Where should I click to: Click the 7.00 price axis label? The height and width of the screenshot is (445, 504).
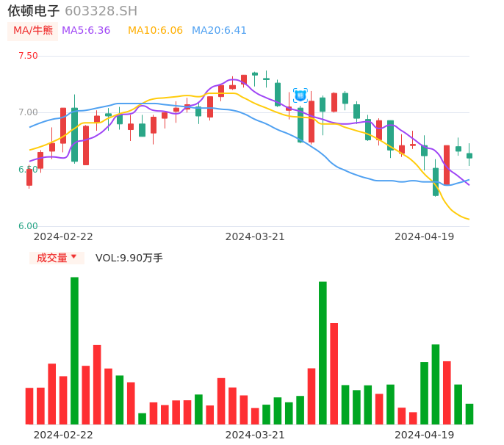point(28,112)
